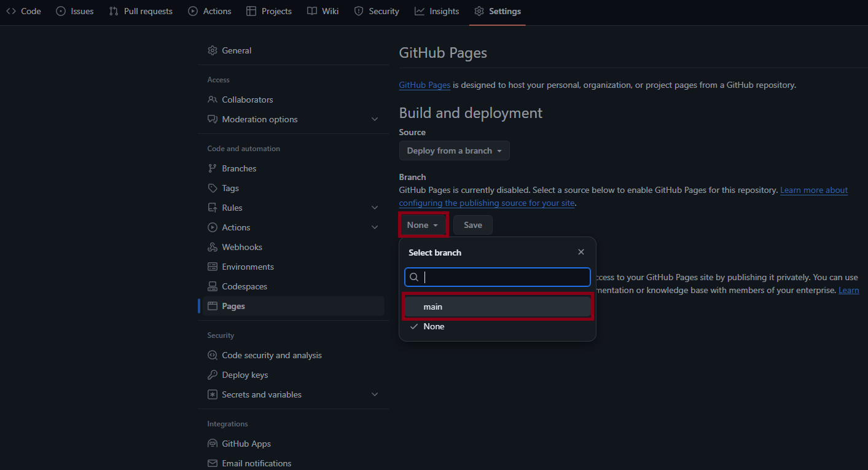This screenshot has width=868, height=470.
Task: Click the Pull requests branch icon
Action: coord(114,11)
